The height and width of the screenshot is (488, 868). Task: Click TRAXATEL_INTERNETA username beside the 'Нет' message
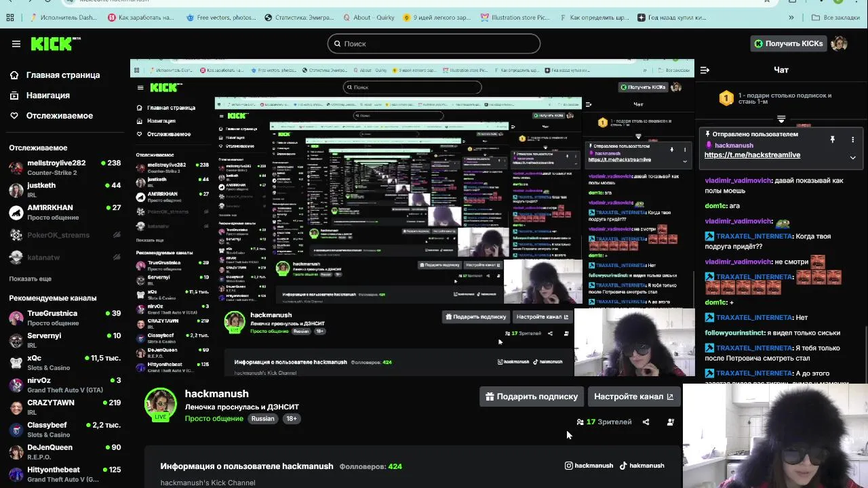[754, 317]
